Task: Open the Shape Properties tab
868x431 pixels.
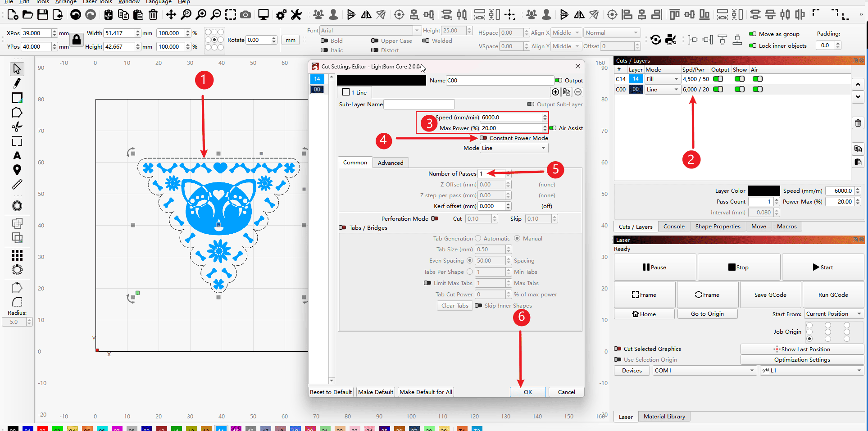Action: pos(718,227)
